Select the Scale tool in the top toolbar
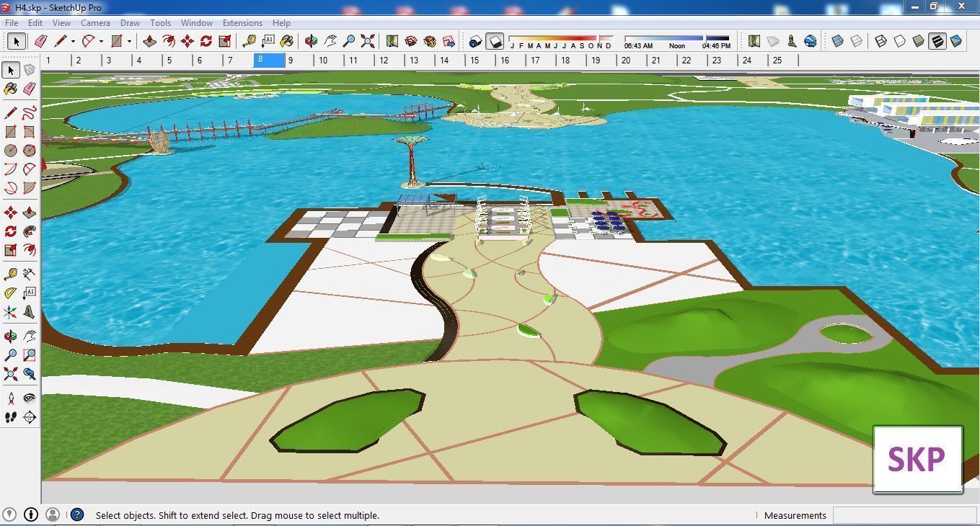Screen dimensions: 980x526 225,41
